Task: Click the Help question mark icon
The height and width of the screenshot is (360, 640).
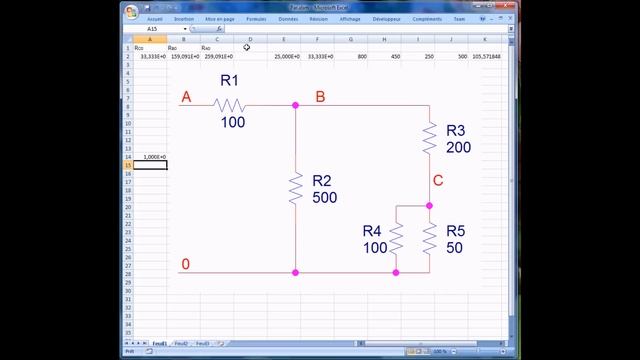Action: tap(482, 19)
